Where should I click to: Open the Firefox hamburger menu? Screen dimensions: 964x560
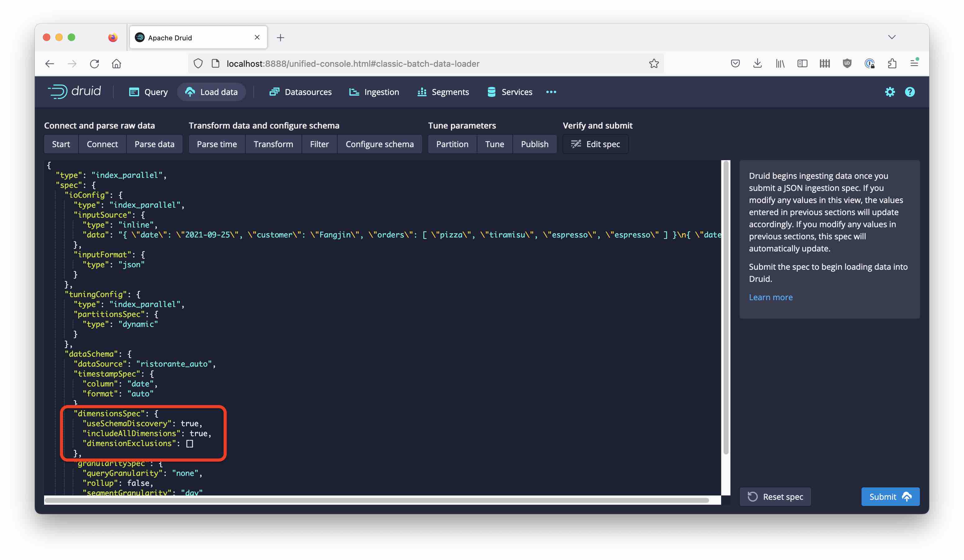(914, 63)
